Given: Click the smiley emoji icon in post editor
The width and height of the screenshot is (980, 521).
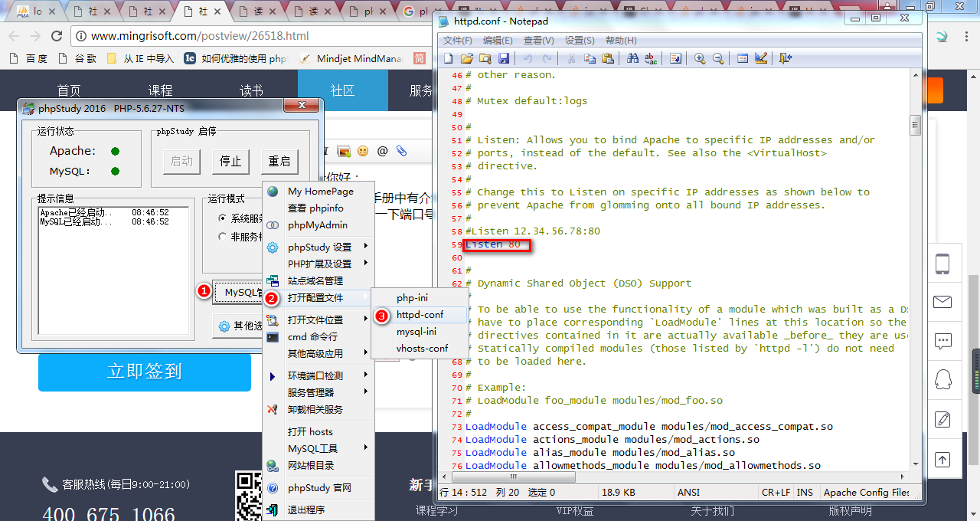Looking at the screenshot, I should pyautogui.click(x=363, y=151).
